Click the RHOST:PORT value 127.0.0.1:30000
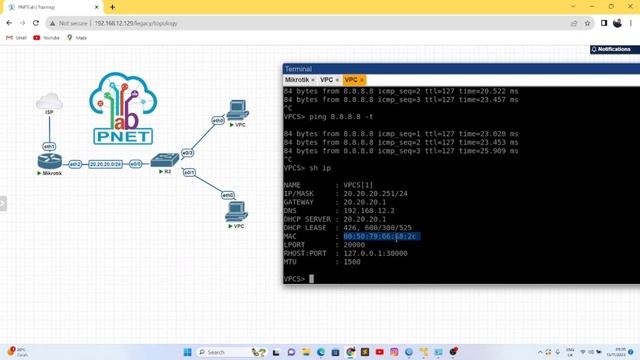640x360 pixels. point(375,253)
